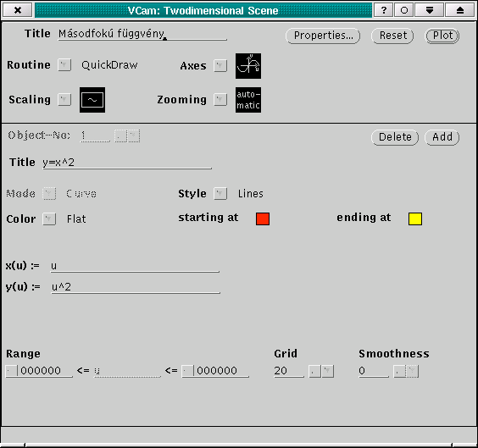Click the auto-matic Zooming icon

[x=248, y=100]
